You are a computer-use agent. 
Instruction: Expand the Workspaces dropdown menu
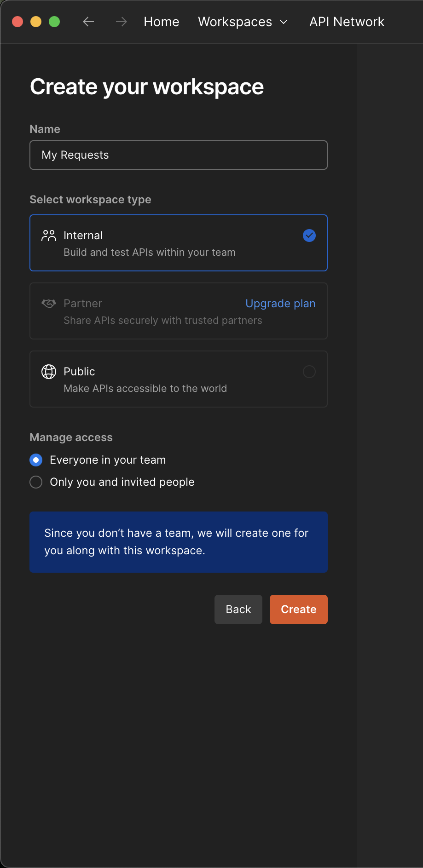click(235, 22)
